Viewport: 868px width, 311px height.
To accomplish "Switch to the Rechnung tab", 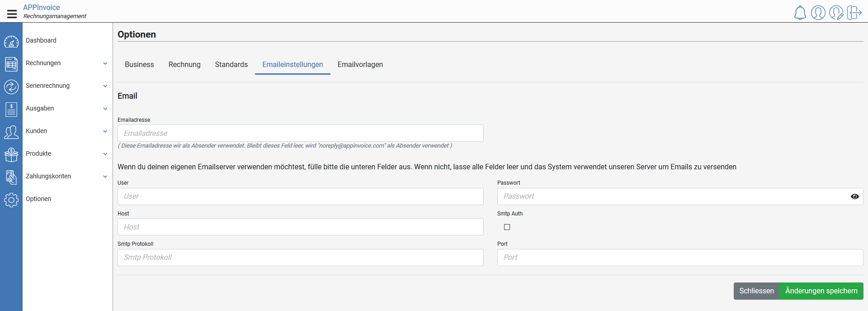I will point(184,64).
